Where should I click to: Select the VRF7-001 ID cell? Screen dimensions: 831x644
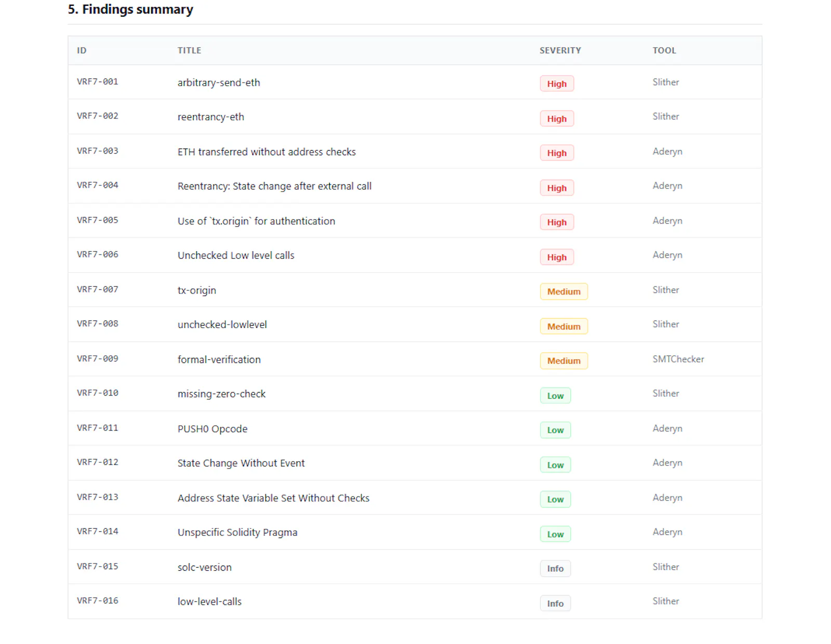coord(98,82)
